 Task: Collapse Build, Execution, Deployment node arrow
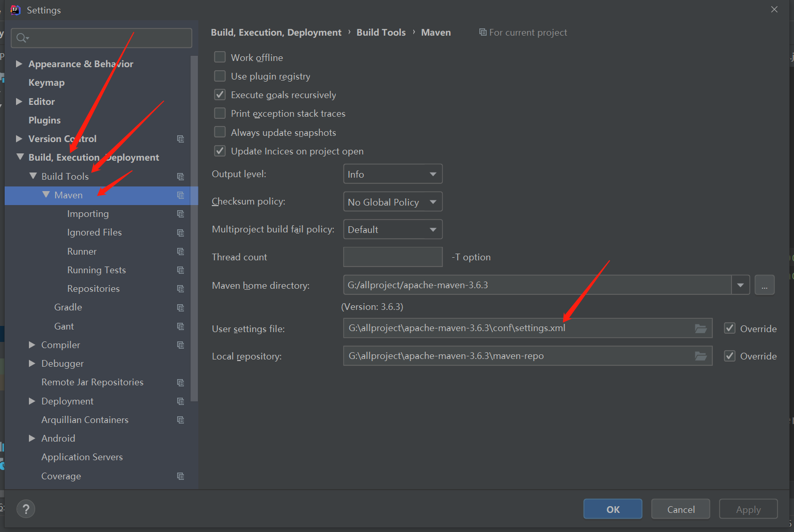click(20, 157)
